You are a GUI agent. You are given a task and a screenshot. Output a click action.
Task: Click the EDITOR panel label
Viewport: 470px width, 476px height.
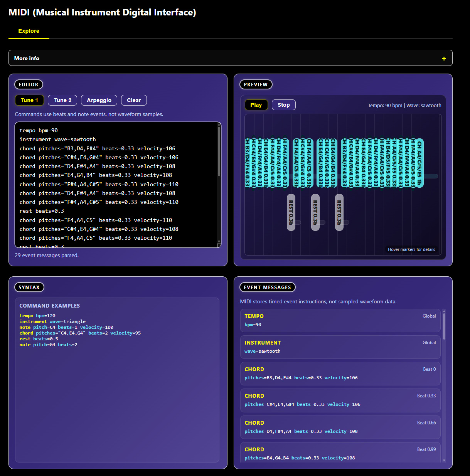pyautogui.click(x=29, y=84)
